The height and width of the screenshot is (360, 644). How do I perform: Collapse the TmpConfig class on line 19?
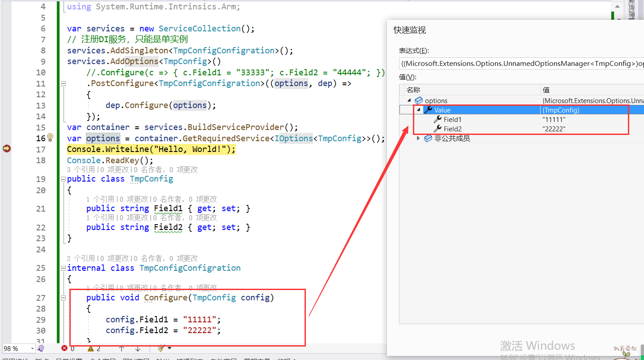[x=63, y=179]
